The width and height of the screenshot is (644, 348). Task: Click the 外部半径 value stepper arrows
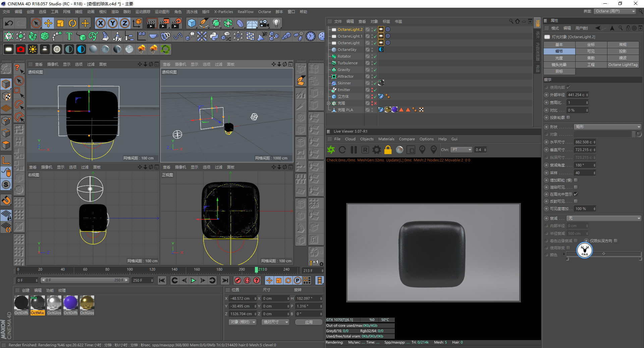tap(587, 95)
